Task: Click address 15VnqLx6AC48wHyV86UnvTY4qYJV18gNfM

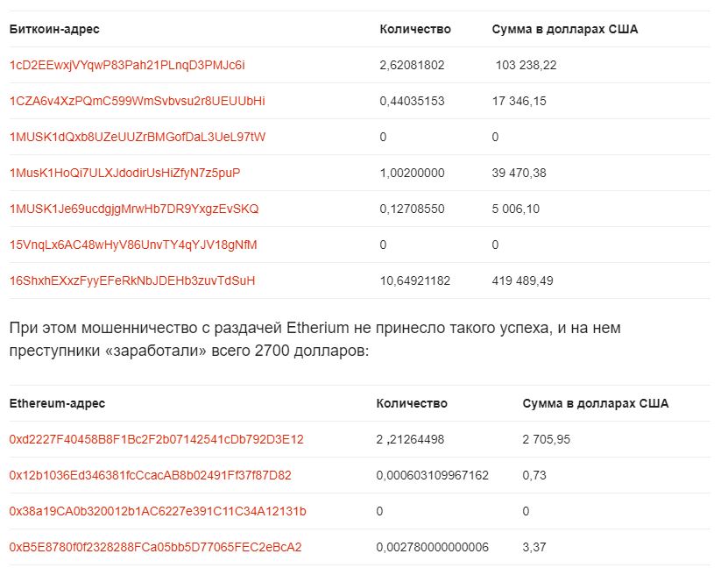Action: pyautogui.click(x=133, y=245)
